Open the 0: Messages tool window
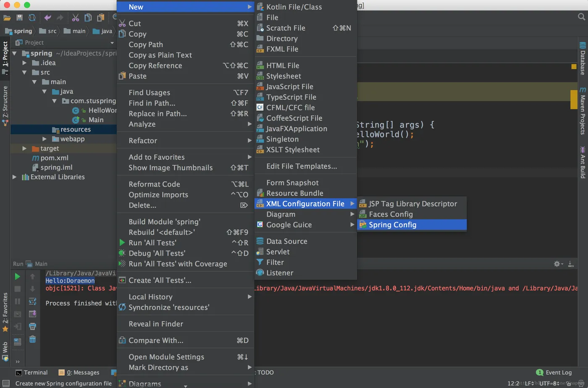The image size is (588, 388). click(x=79, y=372)
